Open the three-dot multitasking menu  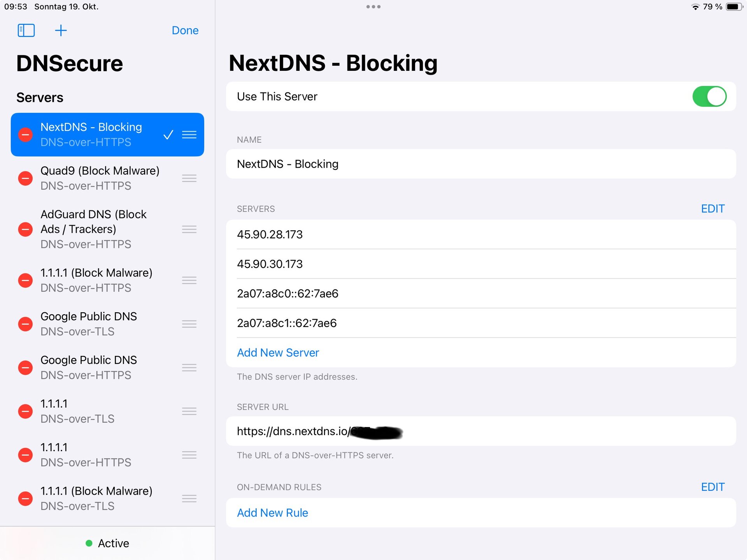point(373,7)
